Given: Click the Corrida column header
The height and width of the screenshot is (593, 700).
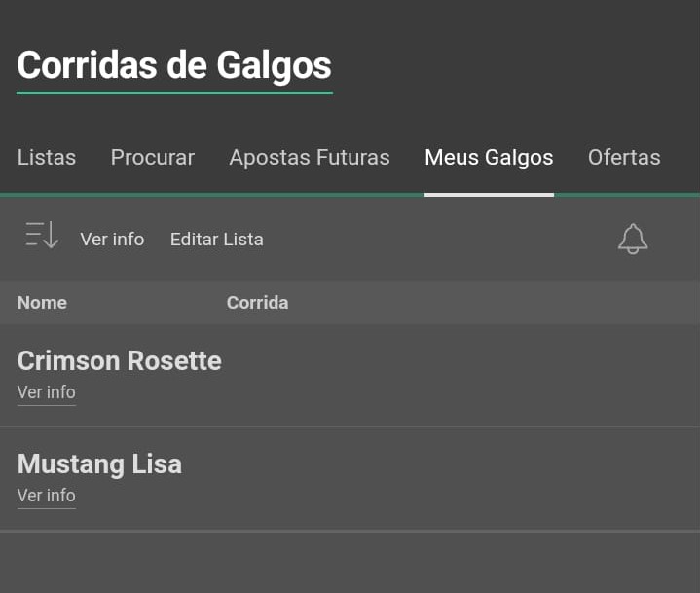Looking at the screenshot, I should (258, 303).
